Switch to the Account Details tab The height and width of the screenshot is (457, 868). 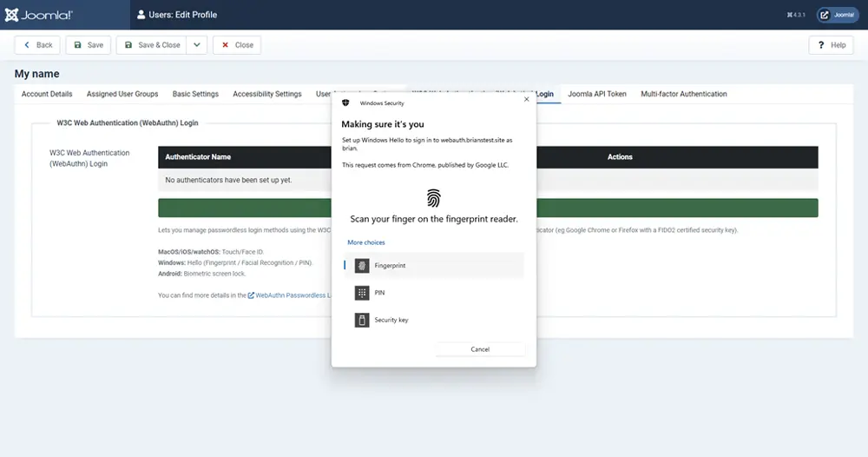47,94
